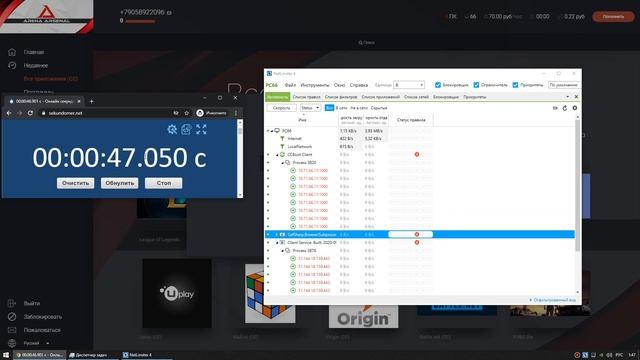Open the units dropdown showing B
Image resolution: width=640 pixels, height=360 pixels.
point(409,85)
